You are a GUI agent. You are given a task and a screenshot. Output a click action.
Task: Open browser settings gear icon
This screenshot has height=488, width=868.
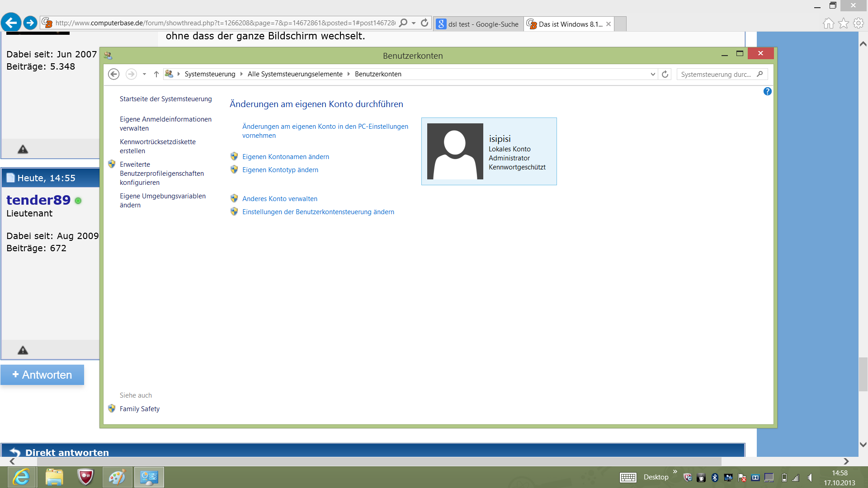tap(858, 23)
